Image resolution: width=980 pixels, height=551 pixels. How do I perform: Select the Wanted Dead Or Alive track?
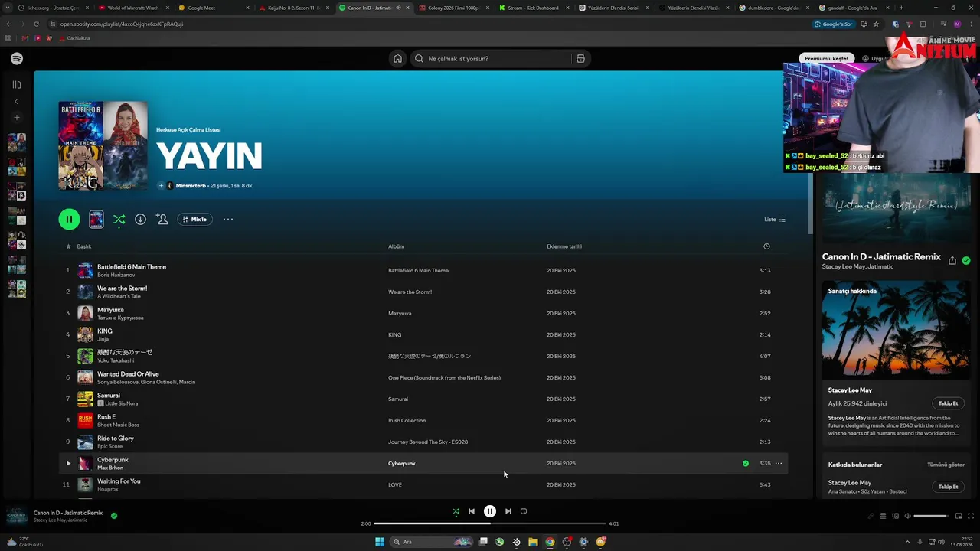(x=128, y=374)
